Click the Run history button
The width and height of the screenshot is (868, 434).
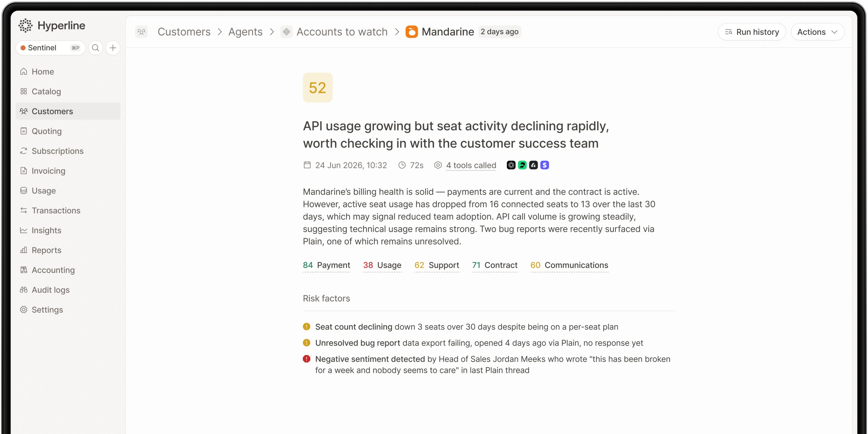pos(752,32)
